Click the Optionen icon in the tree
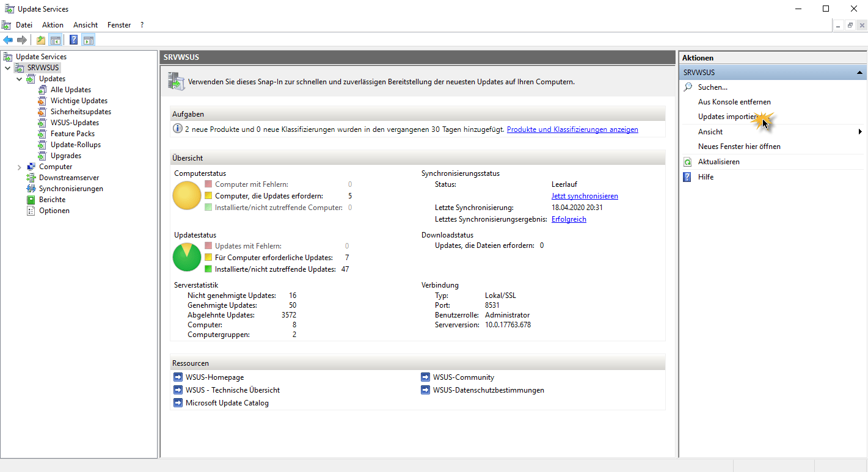868x472 pixels. [31, 211]
